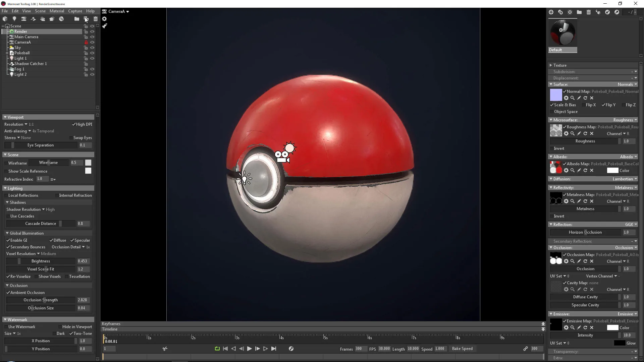Disable the High DPI checkbox
The width and height of the screenshot is (644, 362).
pos(74,124)
